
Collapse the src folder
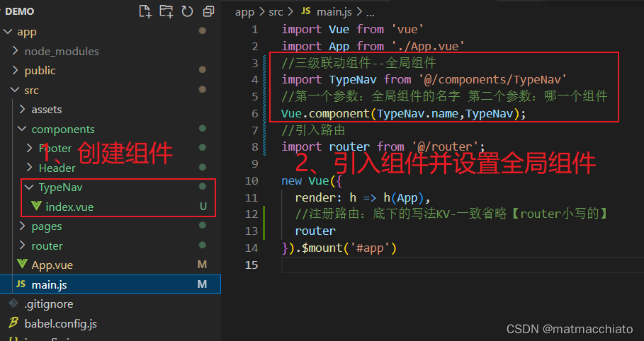pyautogui.click(x=15, y=90)
